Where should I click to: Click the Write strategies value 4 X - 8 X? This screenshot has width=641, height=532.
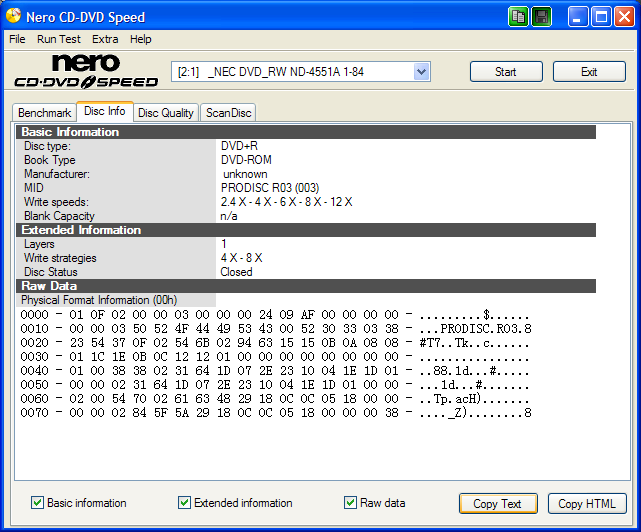241,258
